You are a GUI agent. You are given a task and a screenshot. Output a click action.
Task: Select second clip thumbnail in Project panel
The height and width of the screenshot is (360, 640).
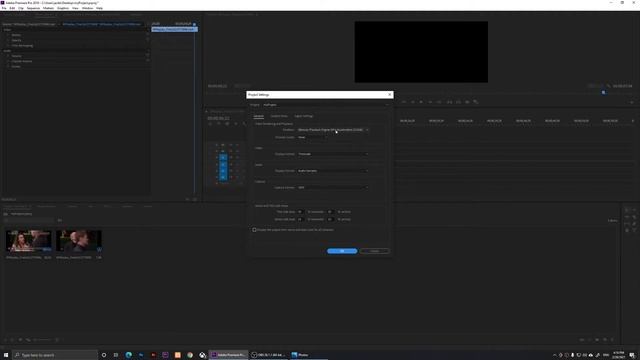pos(79,241)
